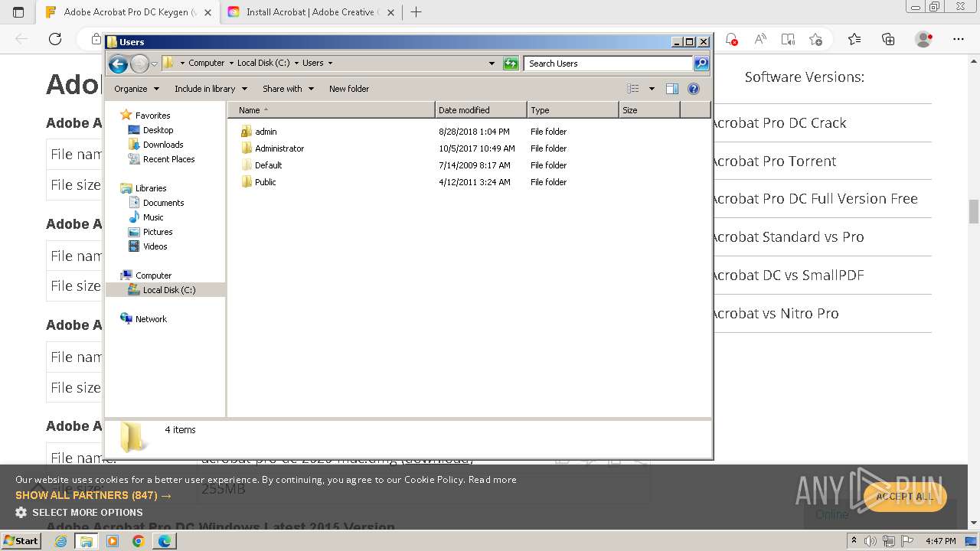Sort by Date modified column header
This screenshot has height=551, width=980.
pyautogui.click(x=481, y=110)
